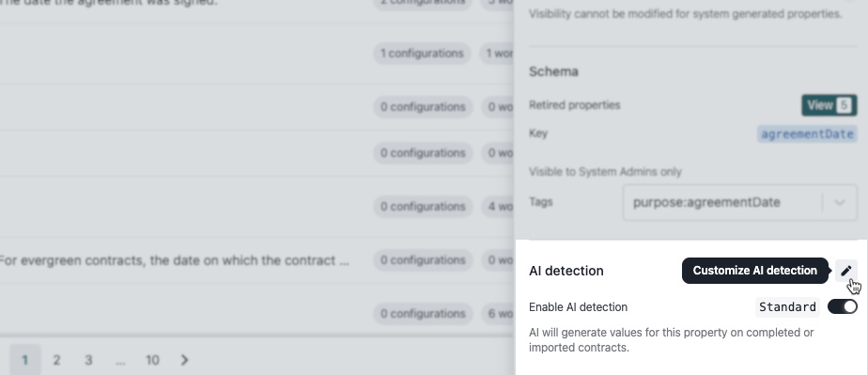The height and width of the screenshot is (375, 868).
Task: Click the Retired properties count badge 5
Action: pyautogui.click(x=844, y=105)
